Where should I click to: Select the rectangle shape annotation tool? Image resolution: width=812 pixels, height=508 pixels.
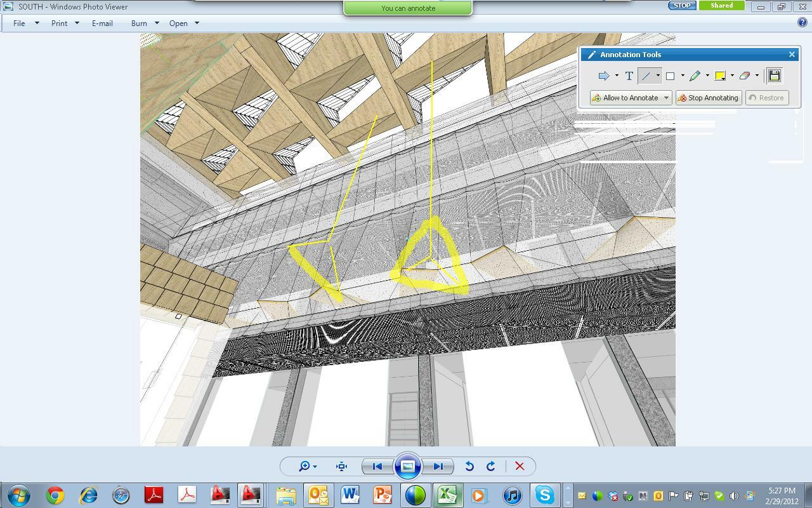670,76
